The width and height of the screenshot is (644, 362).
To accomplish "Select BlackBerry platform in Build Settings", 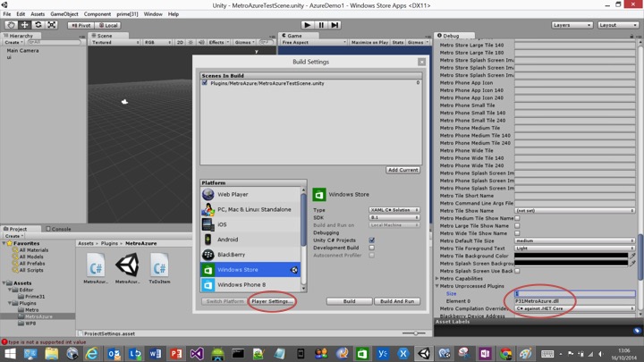I will [251, 255].
